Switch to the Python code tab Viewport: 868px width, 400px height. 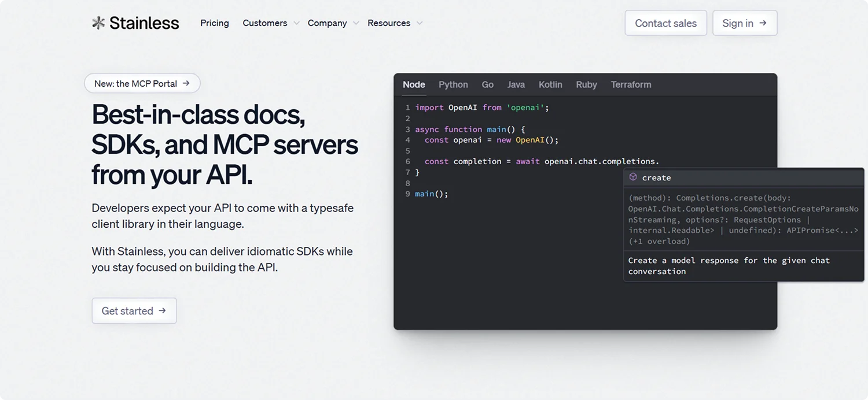[453, 84]
